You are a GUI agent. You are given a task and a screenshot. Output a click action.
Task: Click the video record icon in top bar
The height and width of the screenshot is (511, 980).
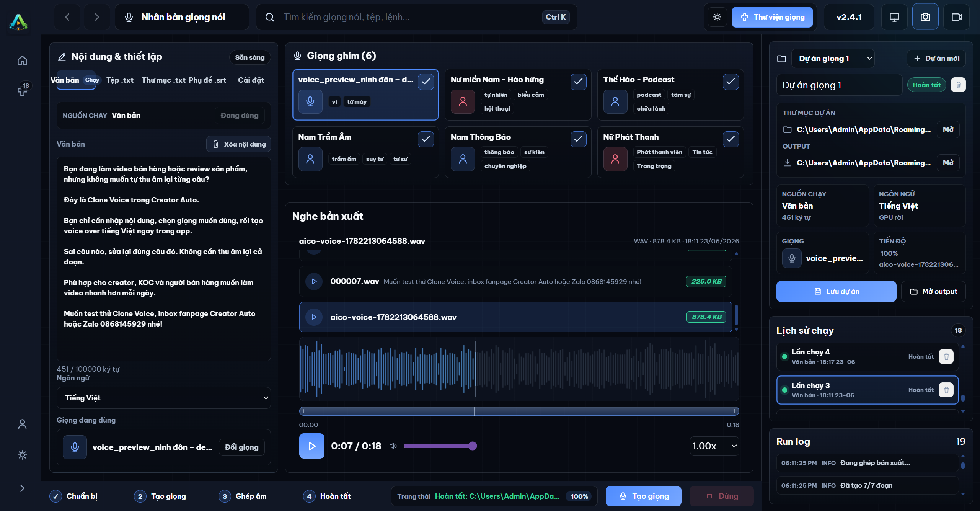point(957,17)
